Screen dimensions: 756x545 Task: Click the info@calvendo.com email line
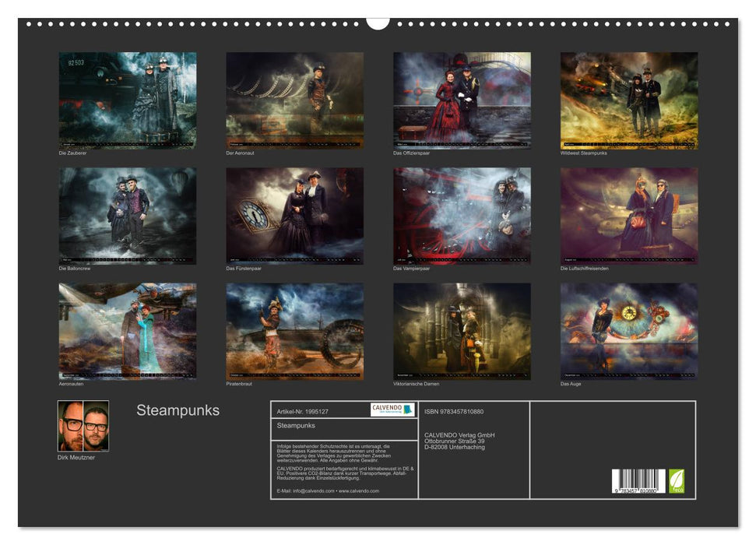(x=328, y=491)
